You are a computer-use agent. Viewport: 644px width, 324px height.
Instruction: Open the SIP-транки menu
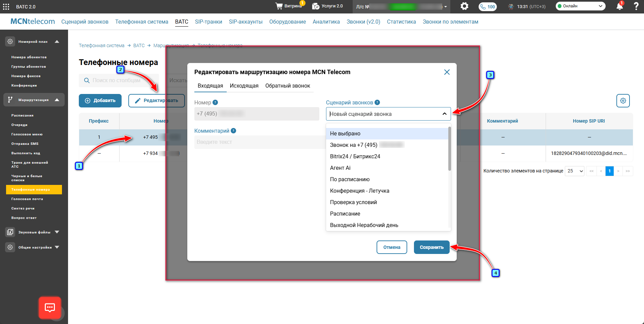pyautogui.click(x=208, y=22)
